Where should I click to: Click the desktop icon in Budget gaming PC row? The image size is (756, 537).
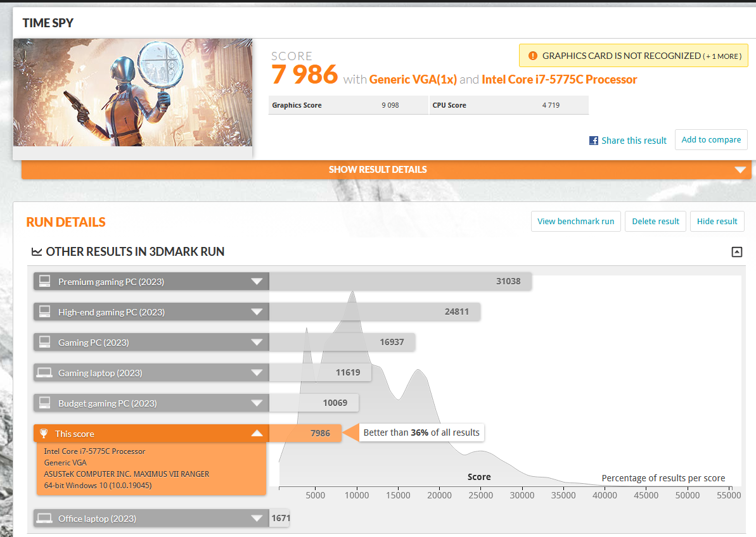45,403
